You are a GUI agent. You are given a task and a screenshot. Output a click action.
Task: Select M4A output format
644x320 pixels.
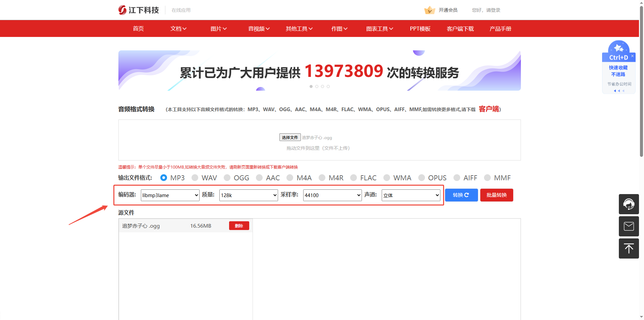pyautogui.click(x=290, y=178)
